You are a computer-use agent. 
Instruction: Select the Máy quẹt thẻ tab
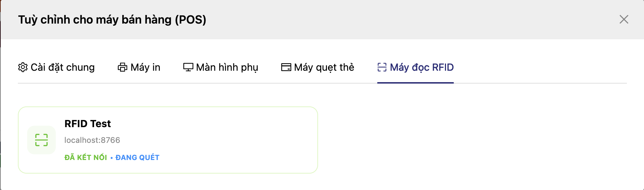point(324,67)
